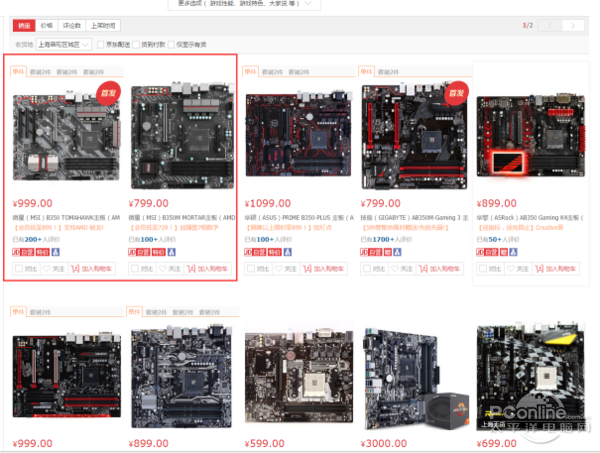Click blue badge icon under ASUS PRIME B350-PLUS
Screen dimensions: 600x453
click(x=288, y=252)
